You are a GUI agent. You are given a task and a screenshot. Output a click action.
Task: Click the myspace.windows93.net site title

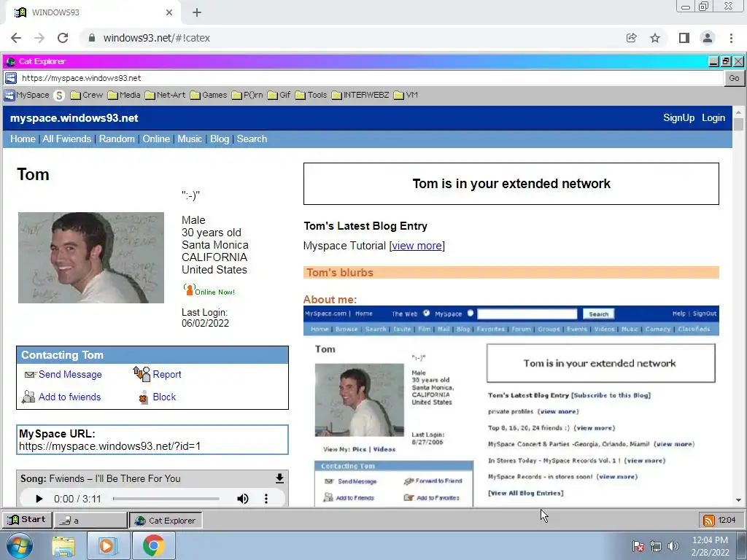74,118
